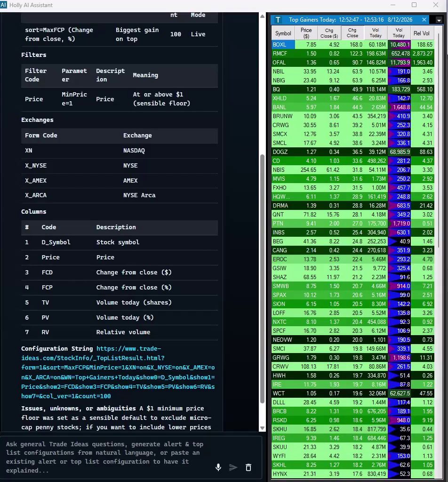Select the EROC symbol cell

[x=283, y=259]
